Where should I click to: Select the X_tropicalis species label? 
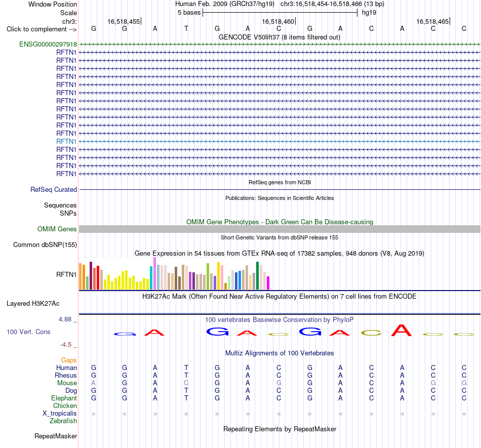tap(60, 414)
